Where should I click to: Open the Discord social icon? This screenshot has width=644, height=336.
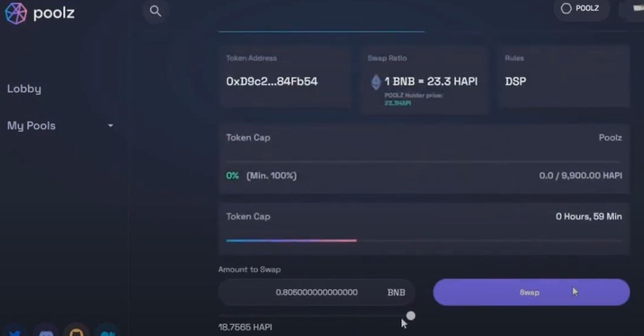(x=46, y=332)
